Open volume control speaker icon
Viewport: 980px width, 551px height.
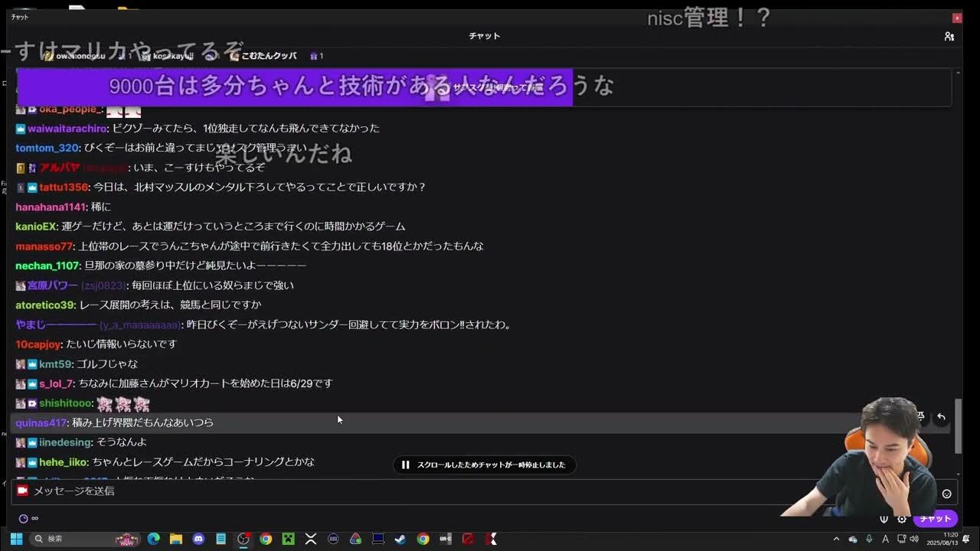(914, 539)
